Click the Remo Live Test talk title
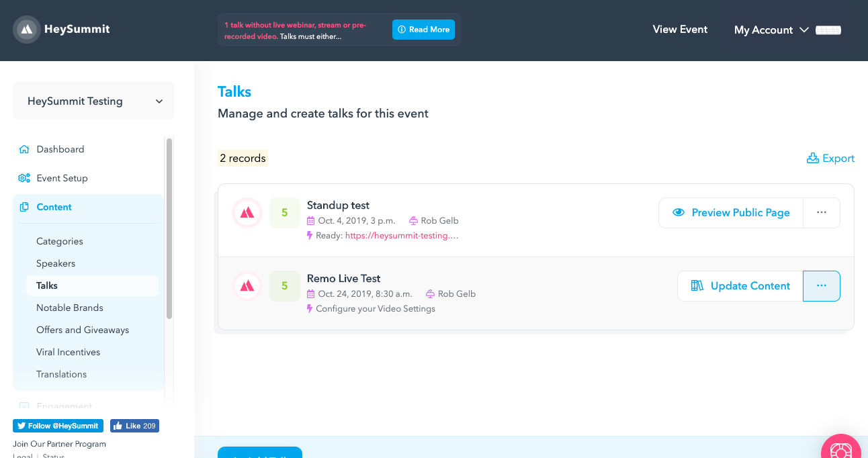Screen dimensions: 868x458 (x=344, y=279)
